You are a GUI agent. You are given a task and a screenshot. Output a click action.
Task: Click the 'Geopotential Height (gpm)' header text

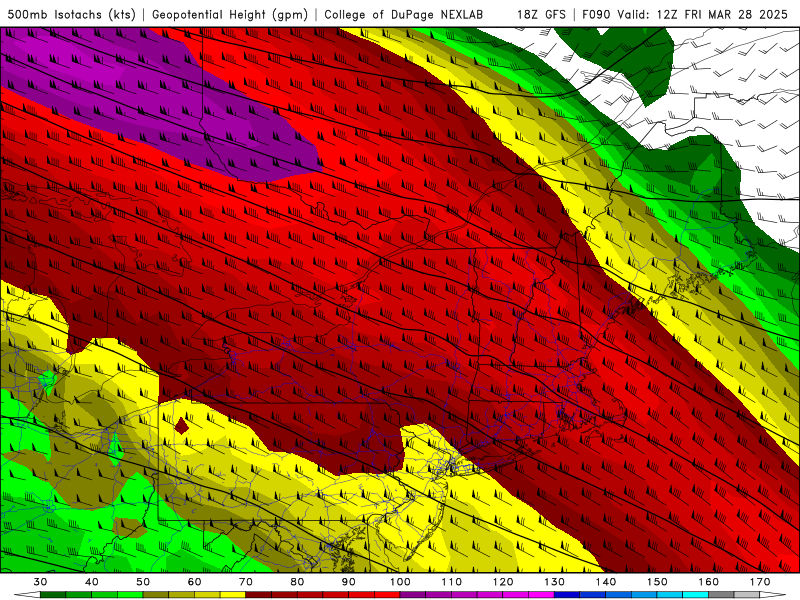[230, 15]
